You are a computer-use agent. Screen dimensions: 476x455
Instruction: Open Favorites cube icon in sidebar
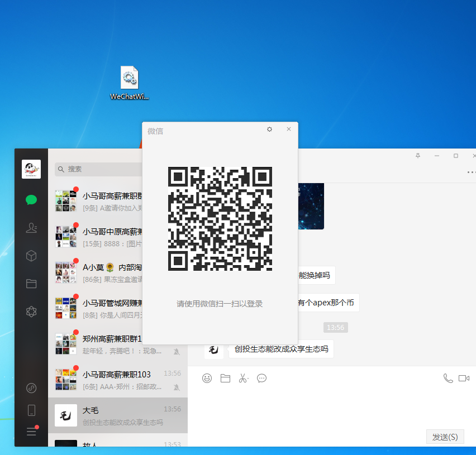click(x=31, y=256)
